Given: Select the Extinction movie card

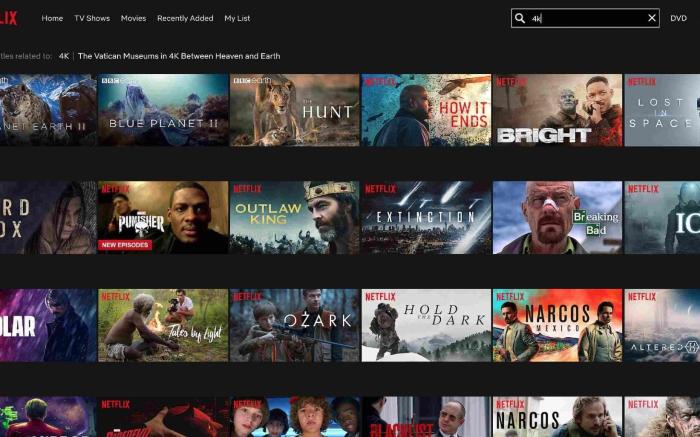Looking at the screenshot, I should (426, 217).
